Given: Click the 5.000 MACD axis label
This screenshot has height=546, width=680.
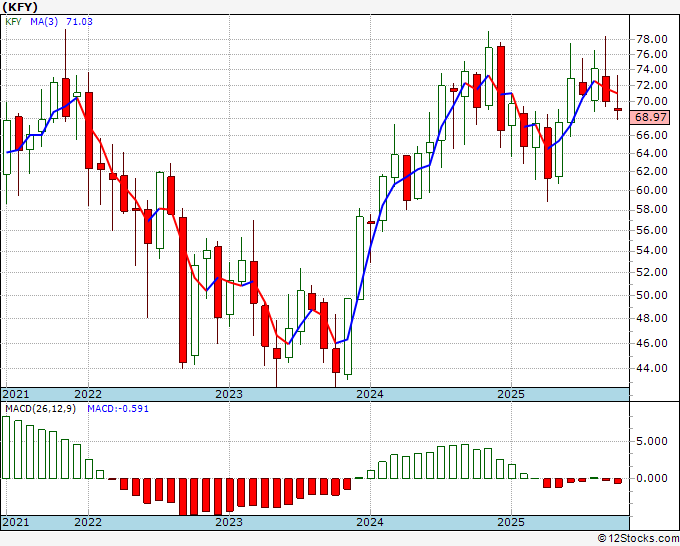Looking at the screenshot, I should 651,441.
